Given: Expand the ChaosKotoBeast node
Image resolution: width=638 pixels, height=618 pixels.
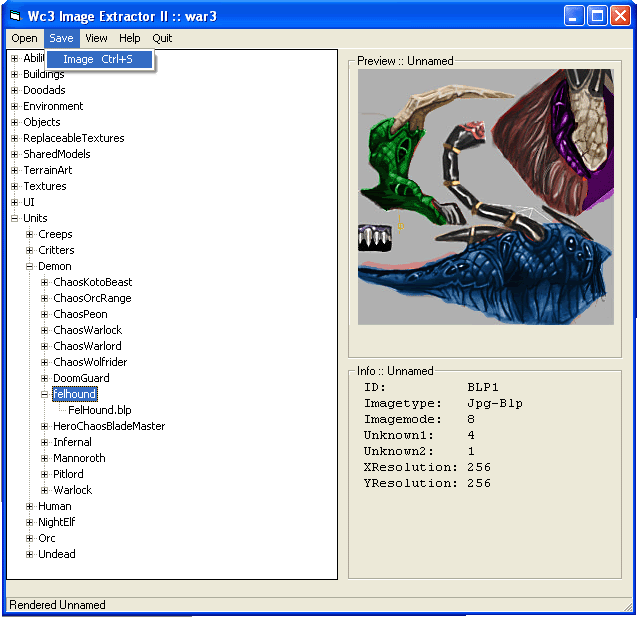Looking at the screenshot, I should coord(44,282).
